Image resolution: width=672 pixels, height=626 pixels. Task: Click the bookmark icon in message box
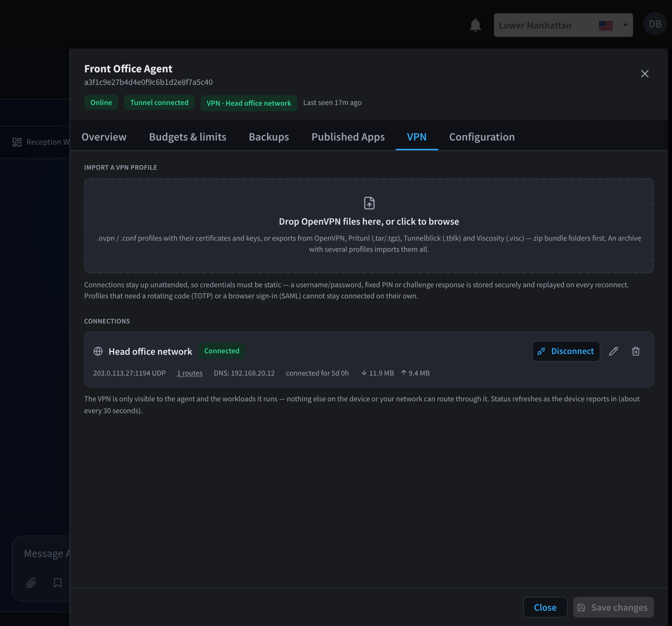pyautogui.click(x=58, y=583)
